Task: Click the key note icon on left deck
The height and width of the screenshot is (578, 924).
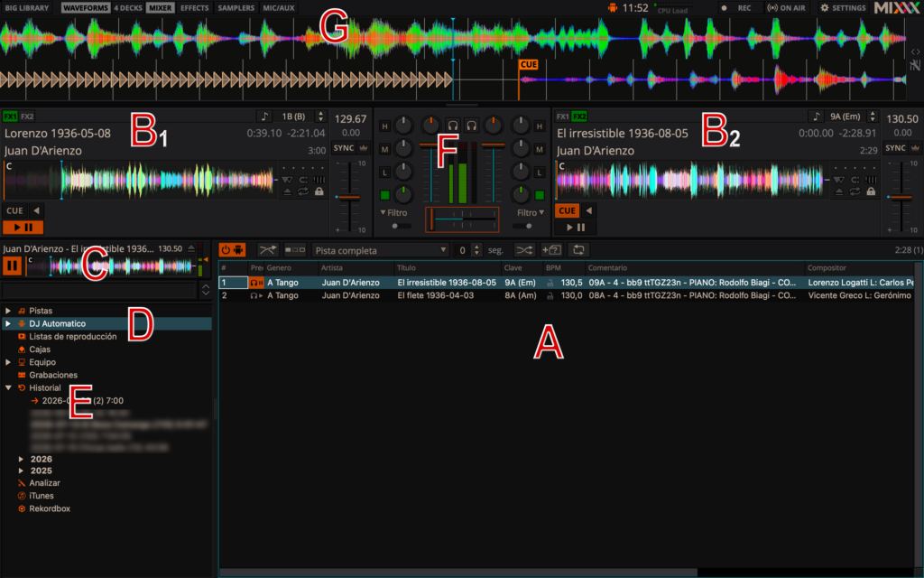Action: tap(264, 117)
